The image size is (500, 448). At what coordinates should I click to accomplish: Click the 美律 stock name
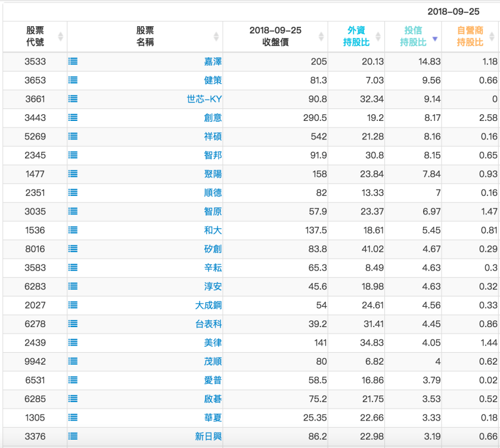(x=213, y=343)
